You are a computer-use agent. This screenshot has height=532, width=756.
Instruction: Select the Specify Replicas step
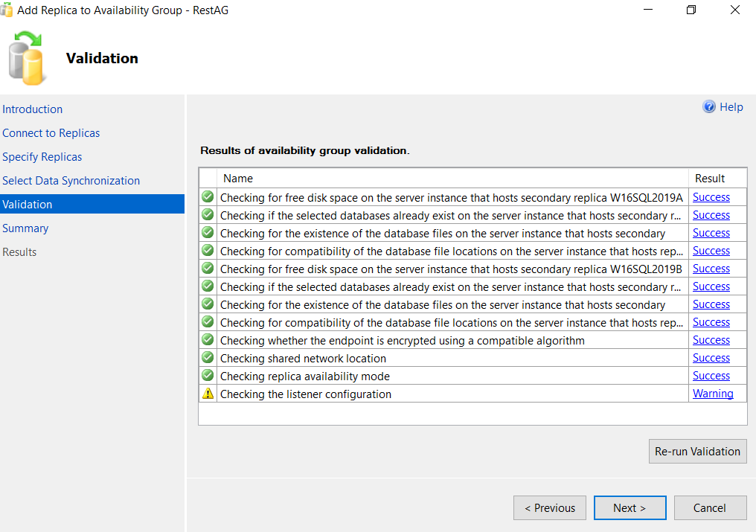pyautogui.click(x=42, y=157)
